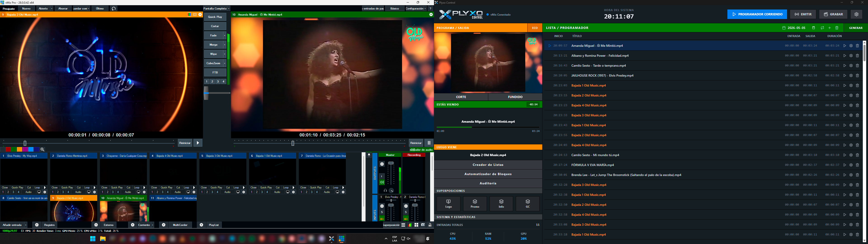
Task: Click the FTB button
Action: tap(215, 73)
